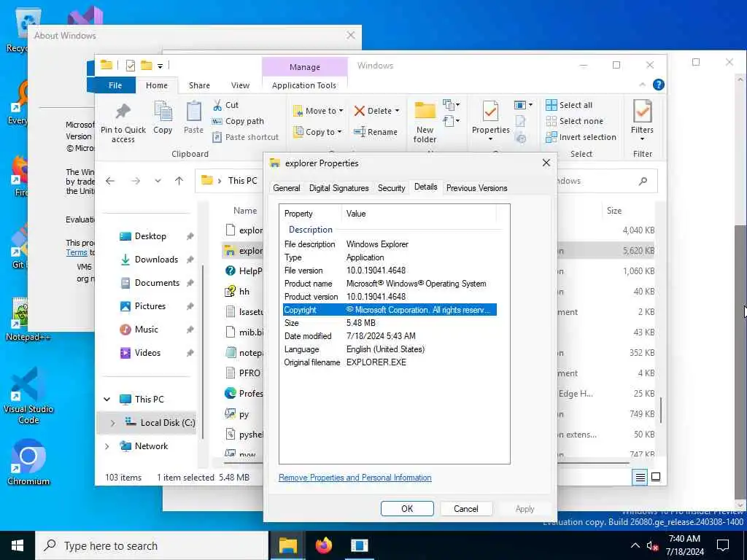
Task: Click the taskbar search box
Action: click(152, 545)
